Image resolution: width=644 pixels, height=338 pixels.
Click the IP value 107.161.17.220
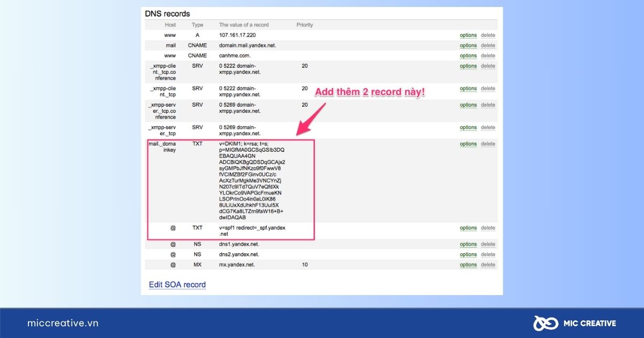237,35
